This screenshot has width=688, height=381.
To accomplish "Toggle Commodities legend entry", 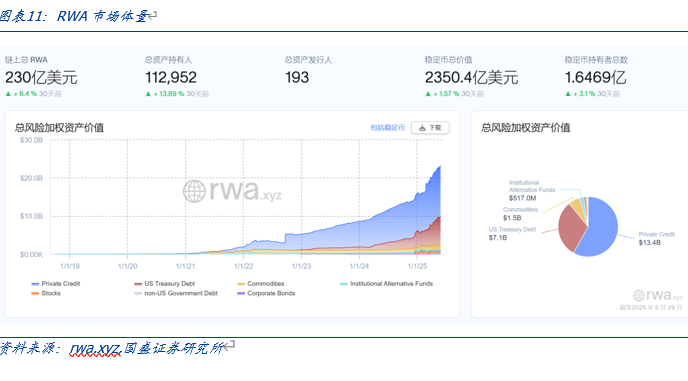I will pyautogui.click(x=261, y=284).
